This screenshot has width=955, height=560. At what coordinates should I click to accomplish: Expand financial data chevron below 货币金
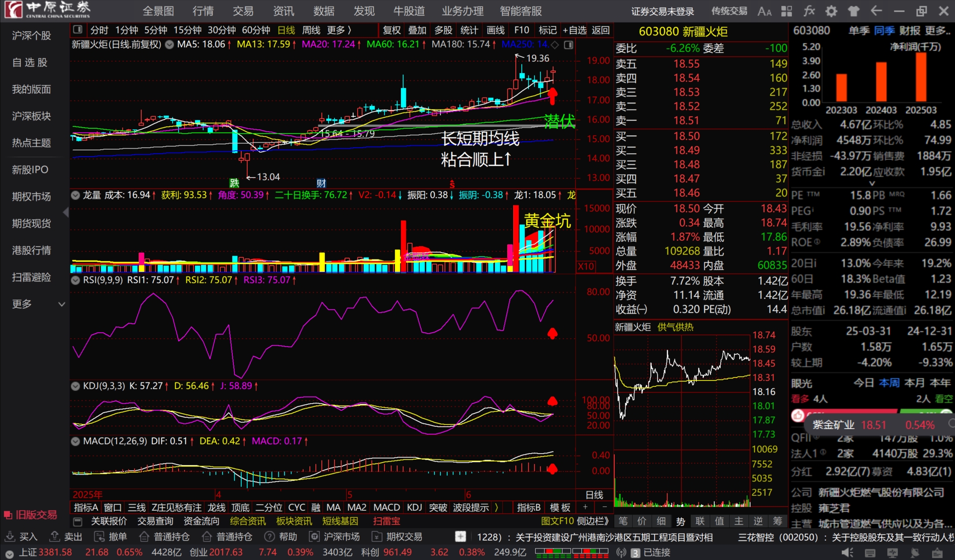point(871,183)
